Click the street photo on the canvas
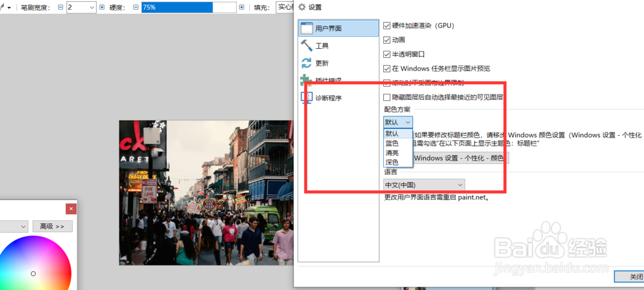This screenshot has width=644, height=290. coord(206,193)
